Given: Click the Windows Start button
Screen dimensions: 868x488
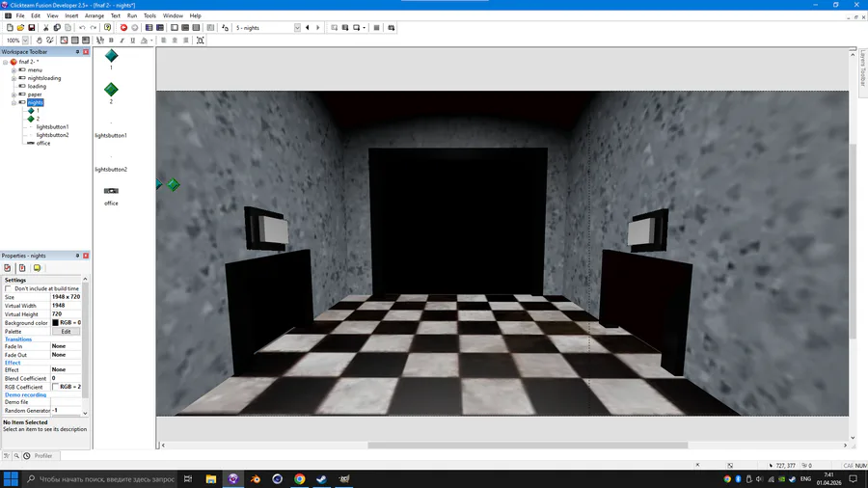Looking at the screenshot, I should pos(11,479).
